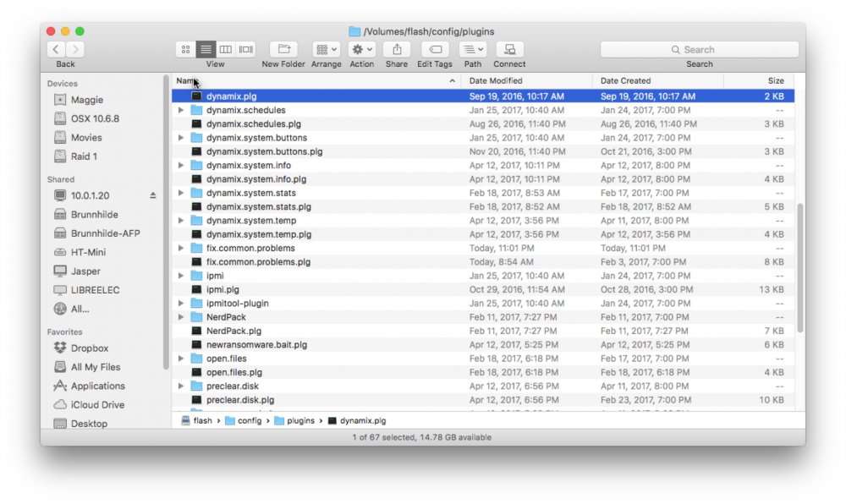Click config folder in path bar

(x=244, y=420)
